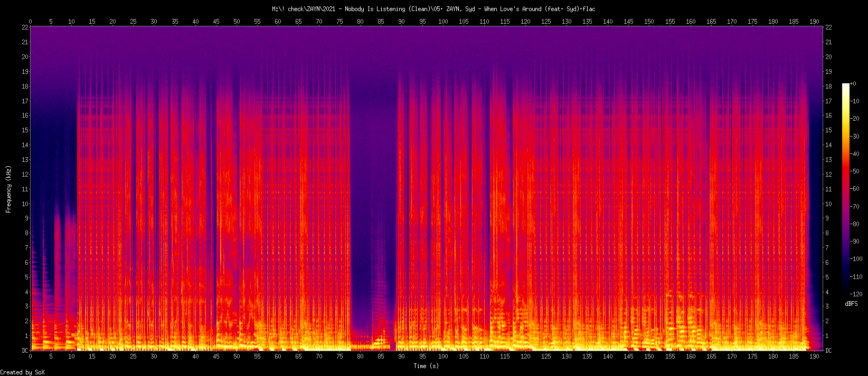Click '16' kHz tick on right frequency axis
The width and height of the screenshot is (868, 376).
pos(829,115)
